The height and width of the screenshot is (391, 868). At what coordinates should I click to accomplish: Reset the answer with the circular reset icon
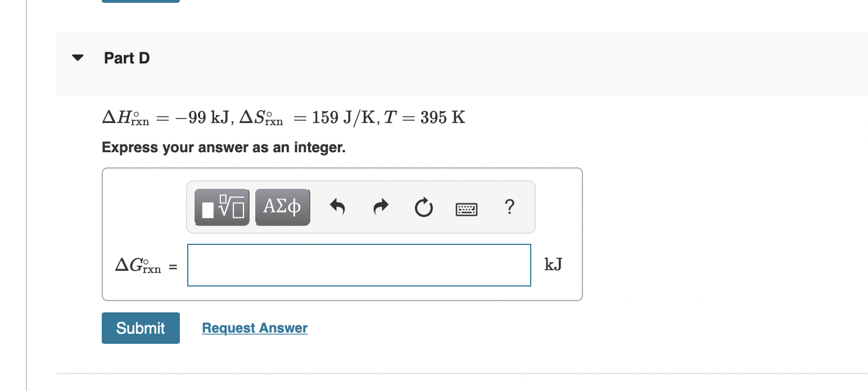point(423,207)
